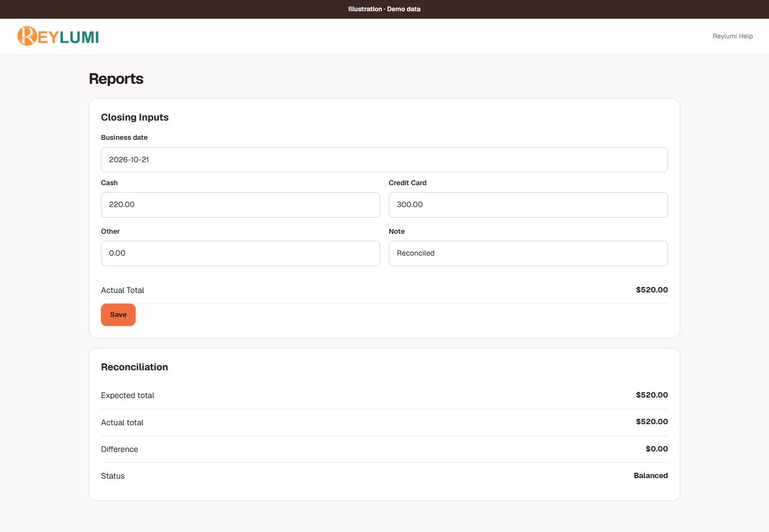This screenshot has width=769, height=532.
Task: Click the Actual total label under Reconciliation
Action: click(x=122, y=423)
